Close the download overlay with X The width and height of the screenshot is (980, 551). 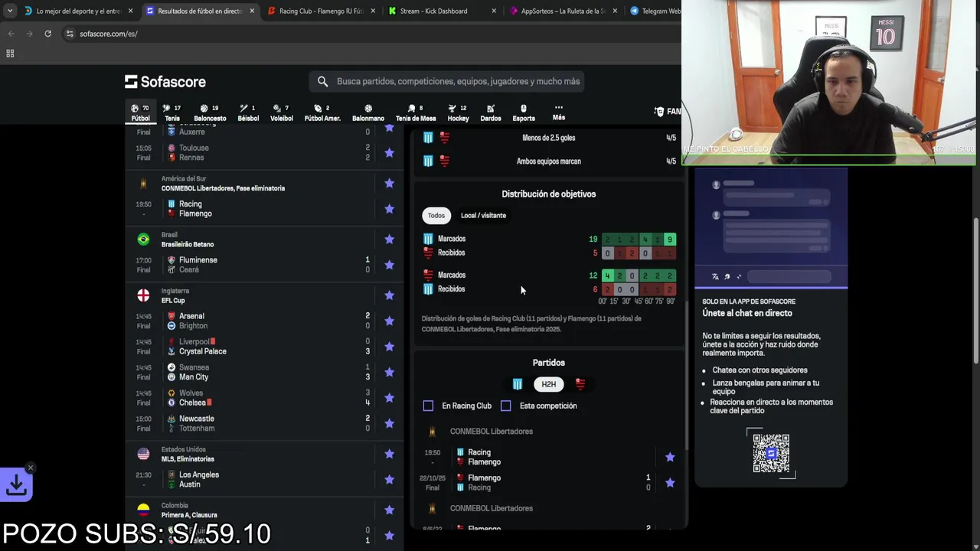tap(31, 468)
